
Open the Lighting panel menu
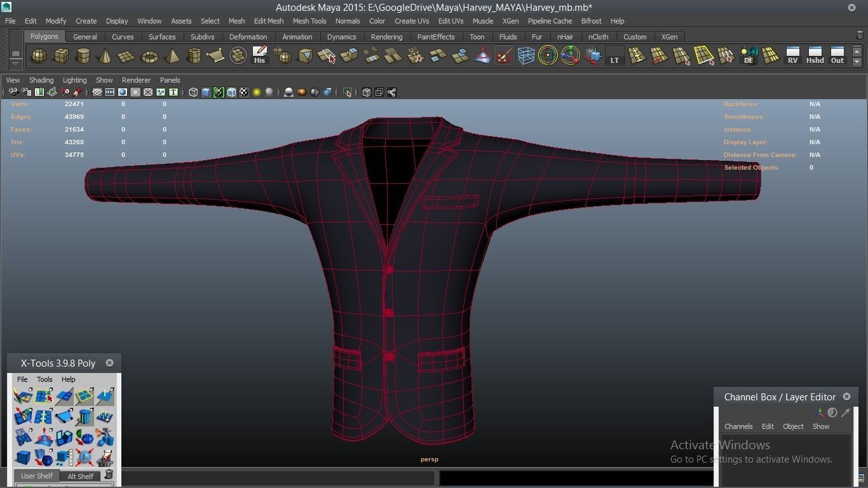74,80
